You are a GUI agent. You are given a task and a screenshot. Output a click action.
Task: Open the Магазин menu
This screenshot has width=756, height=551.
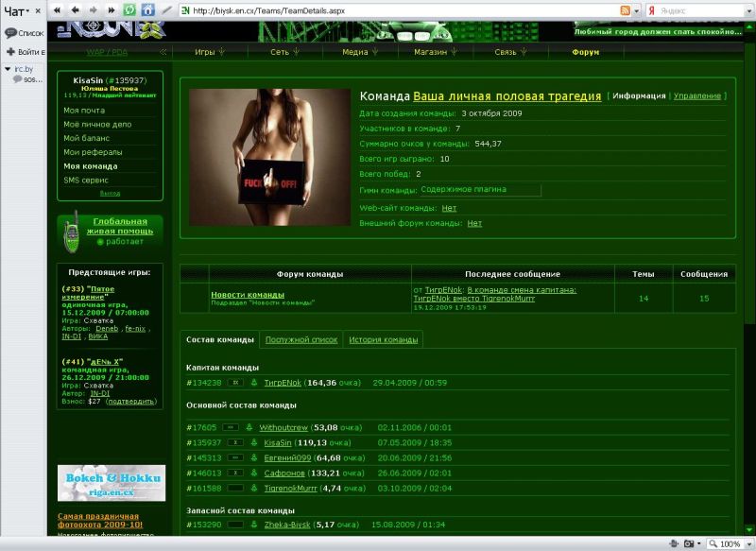436,52
